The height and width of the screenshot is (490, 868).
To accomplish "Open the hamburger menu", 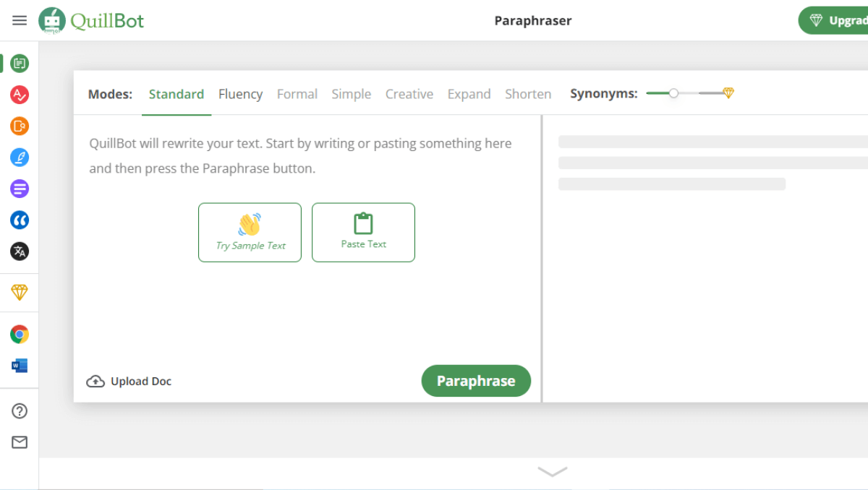I will click(20, 20).
